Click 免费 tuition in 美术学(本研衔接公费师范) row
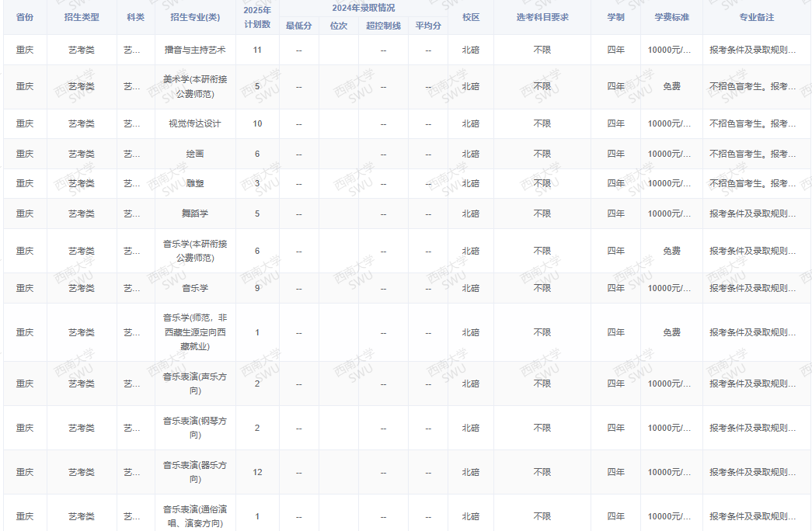This screenshot has height=531, width=812. [671, 86]
